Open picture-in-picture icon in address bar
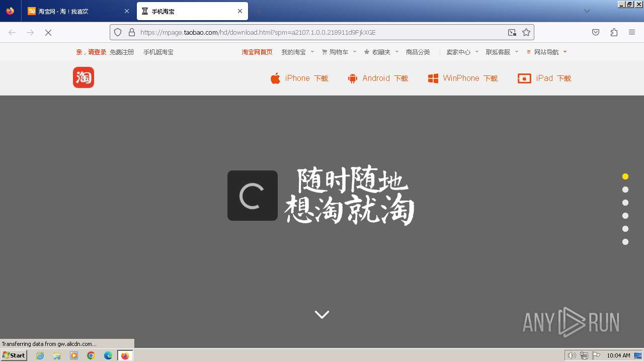This screenshot has height=362, width=644. (x=512, y=32)
